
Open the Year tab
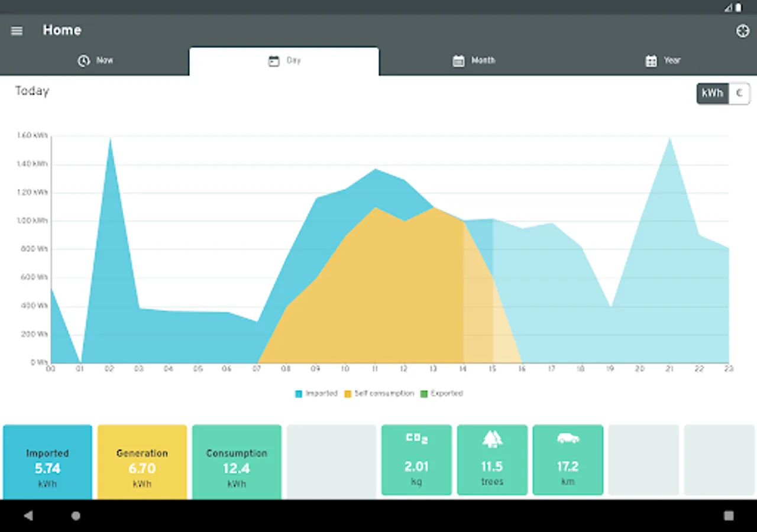pyautogui.click(x=662, y=61)
